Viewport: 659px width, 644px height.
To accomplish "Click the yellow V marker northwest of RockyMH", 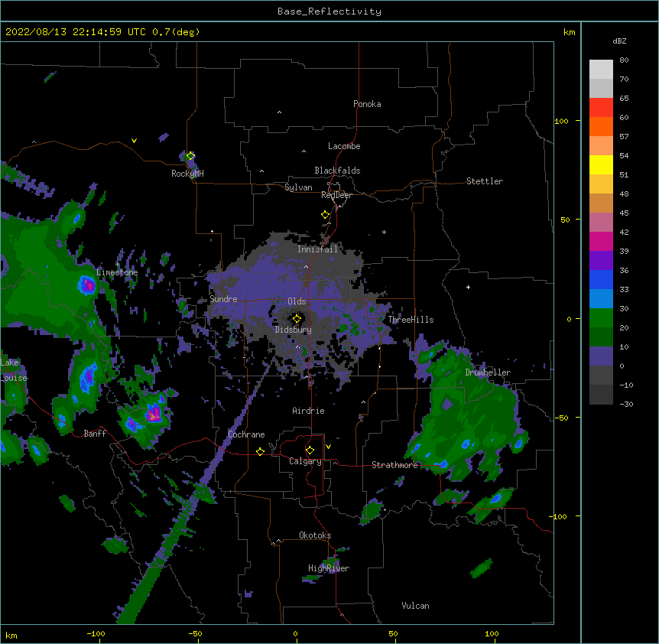I will pos(134,141).
